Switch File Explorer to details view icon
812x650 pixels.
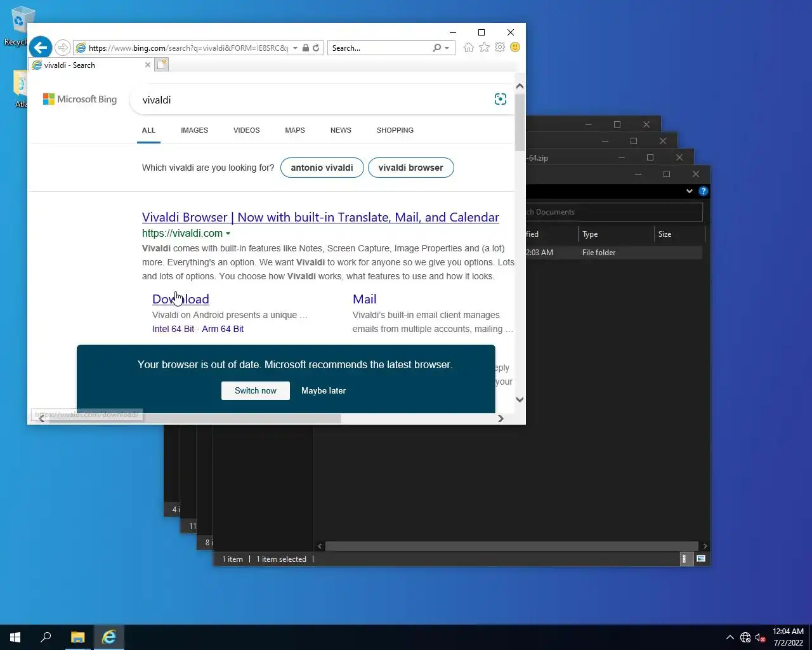click(x=684, y=559)
